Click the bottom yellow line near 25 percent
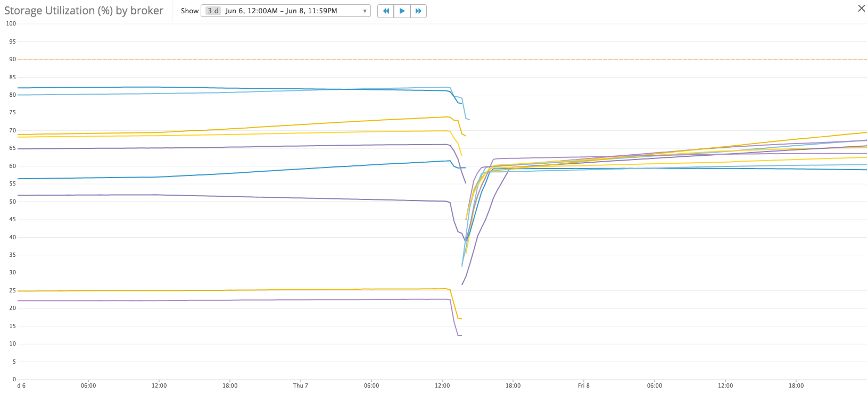The width and height of the screenshot is (868, 394). [213, 290]
